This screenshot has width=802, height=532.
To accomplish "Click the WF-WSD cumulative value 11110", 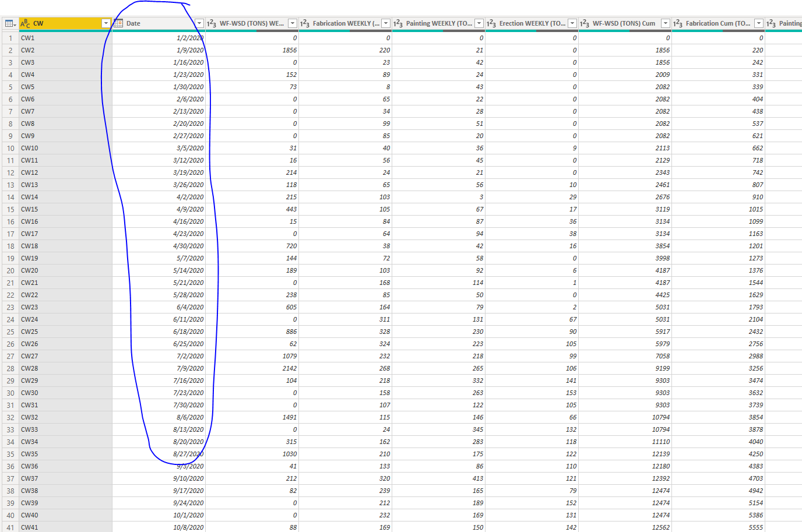I will click(625, 442).
